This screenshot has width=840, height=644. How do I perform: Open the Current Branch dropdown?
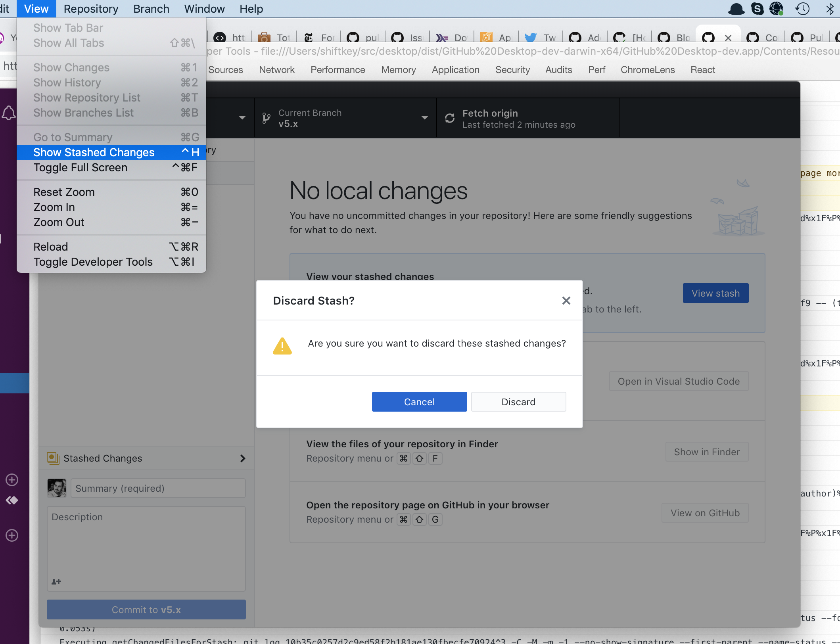424,118
